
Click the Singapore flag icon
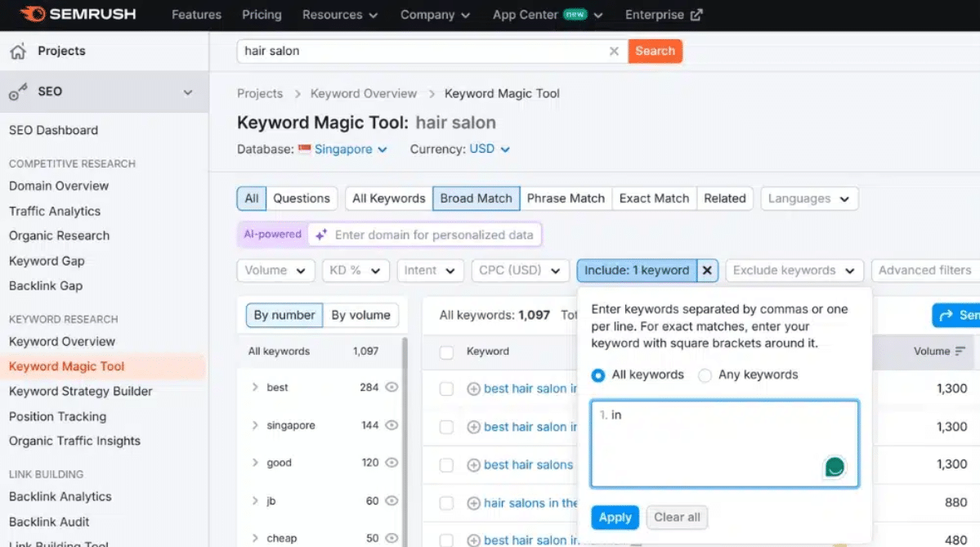304,149
